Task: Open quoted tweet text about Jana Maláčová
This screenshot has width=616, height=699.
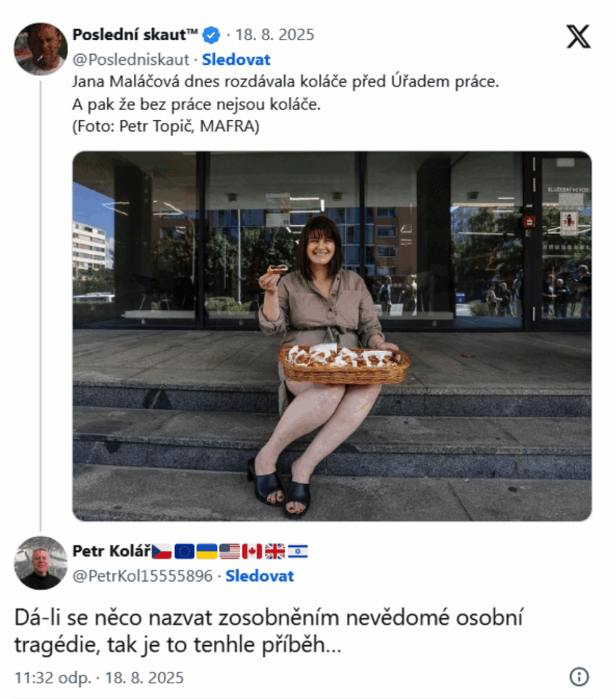Action: tap(285, 104)
